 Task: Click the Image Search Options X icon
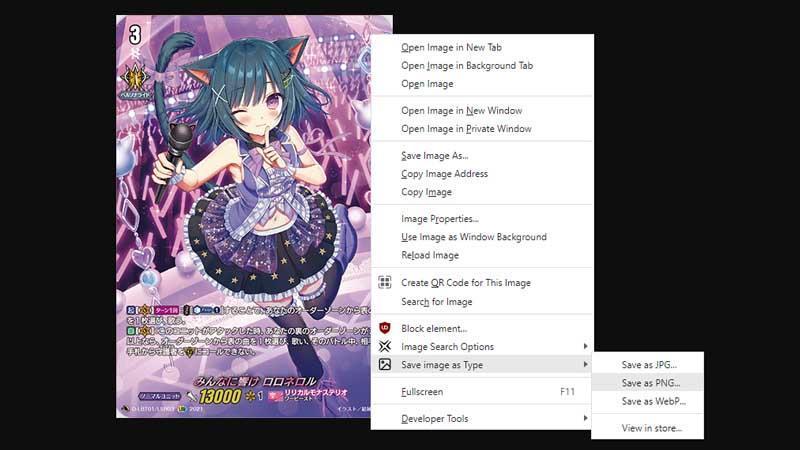(385, 346)
